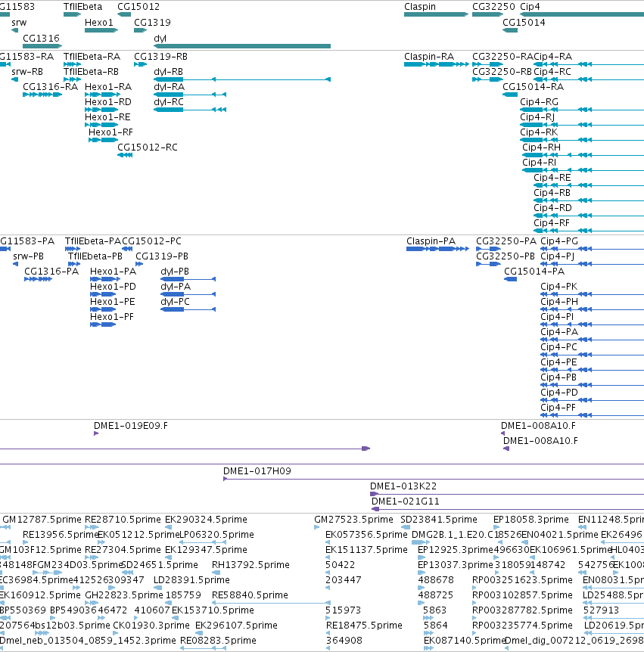Select the DME1-013K22 BAC label
Viewport: 644px width, 652px height.
coord(403,486)
